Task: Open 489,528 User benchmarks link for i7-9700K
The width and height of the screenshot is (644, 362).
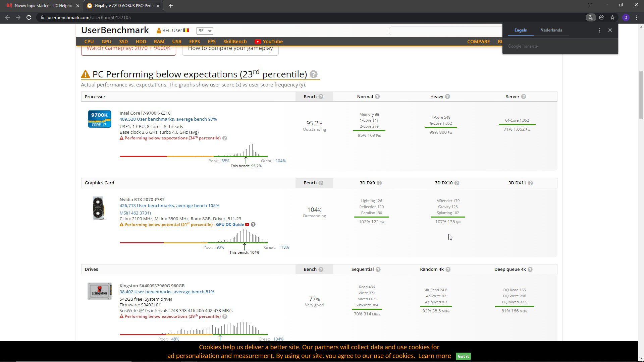Action: tap(168, 119)
